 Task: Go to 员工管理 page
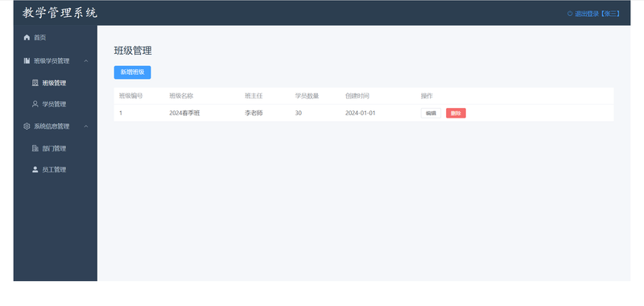pos(56,169)
